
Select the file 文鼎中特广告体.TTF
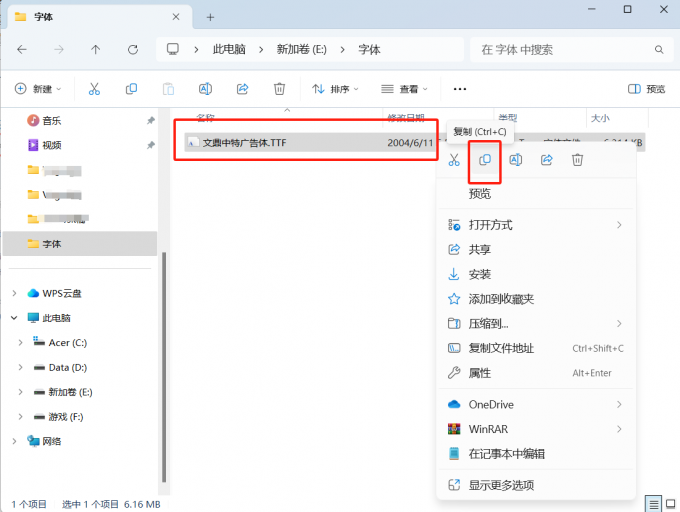coord(245,143)
